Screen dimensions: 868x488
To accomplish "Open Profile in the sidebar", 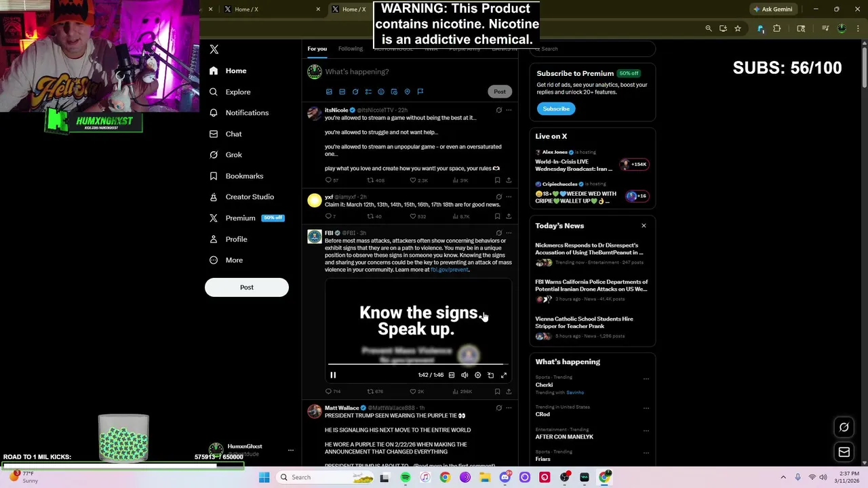I will coord(229,239).
